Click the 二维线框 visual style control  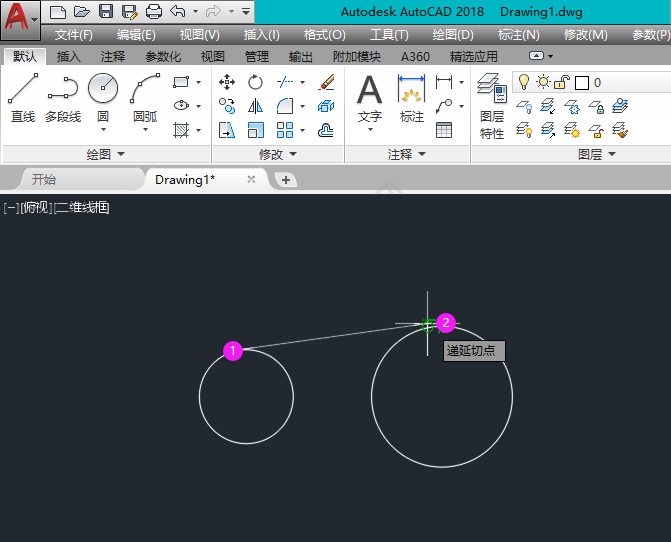81,208
